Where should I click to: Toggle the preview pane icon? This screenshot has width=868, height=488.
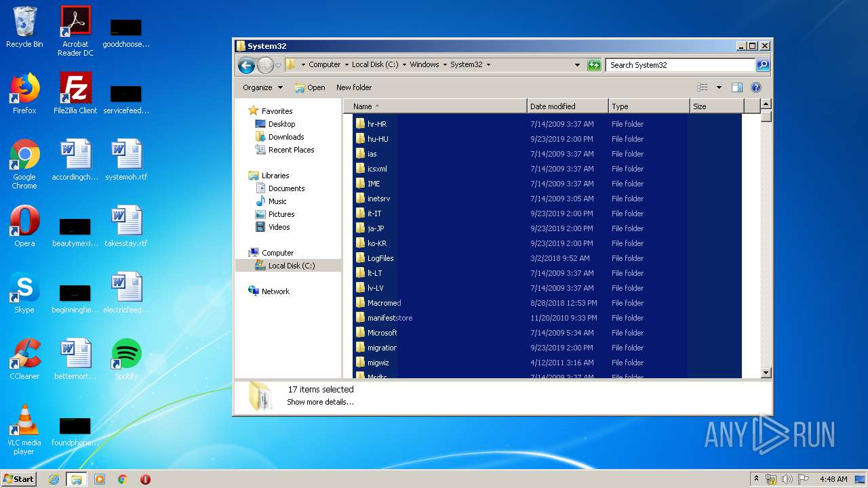coord(737,87)
